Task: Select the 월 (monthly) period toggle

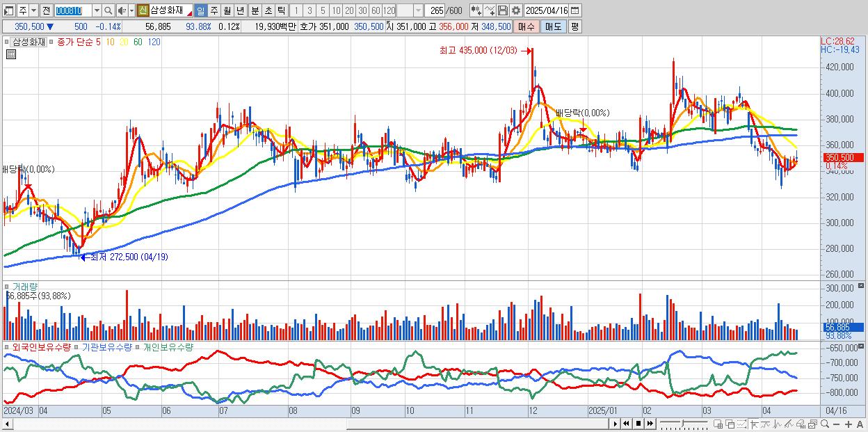Action: (x=227, y=10)
